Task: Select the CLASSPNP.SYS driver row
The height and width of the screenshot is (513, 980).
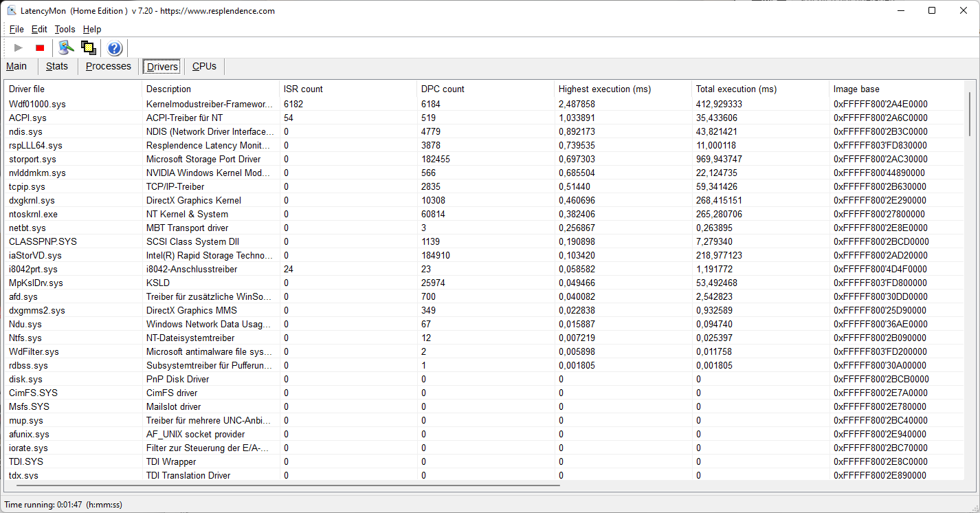Action: click(485, 241)
